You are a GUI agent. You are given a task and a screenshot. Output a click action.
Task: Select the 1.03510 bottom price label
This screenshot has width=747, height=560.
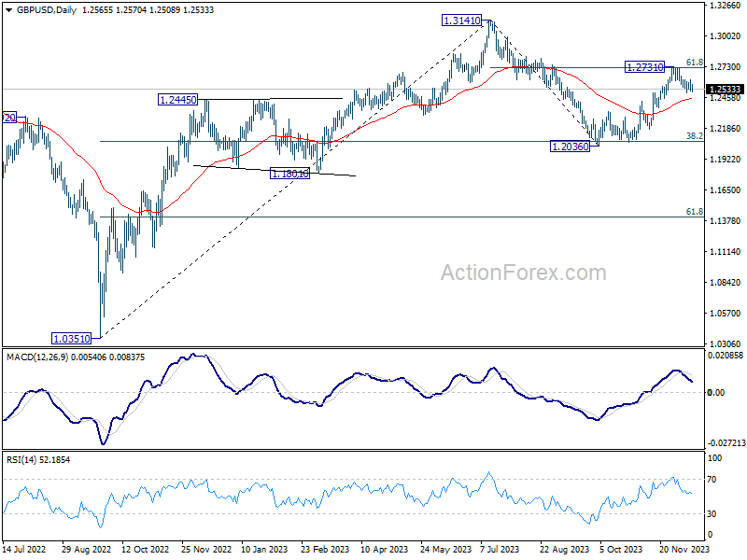[71, 339]
